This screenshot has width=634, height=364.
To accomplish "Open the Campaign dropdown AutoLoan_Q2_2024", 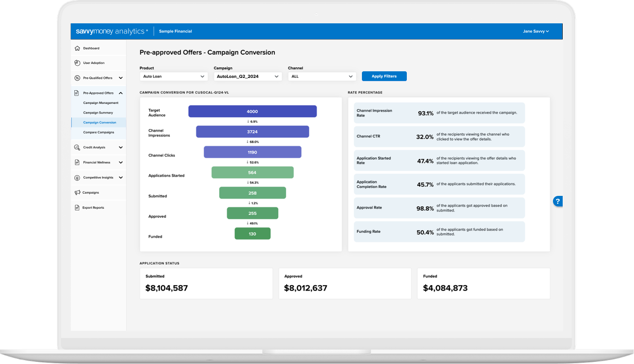I will (x=247, y=76).
